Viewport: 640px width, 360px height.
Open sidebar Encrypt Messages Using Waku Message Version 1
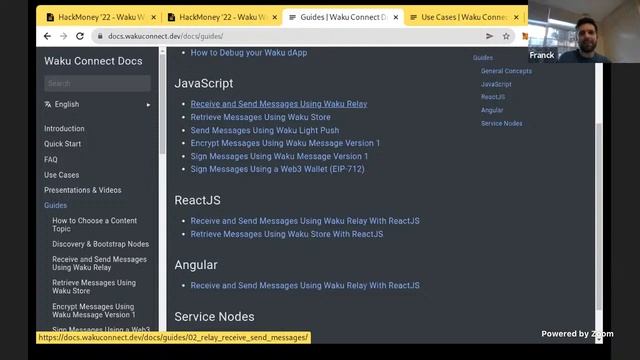(x=93, y=310)
